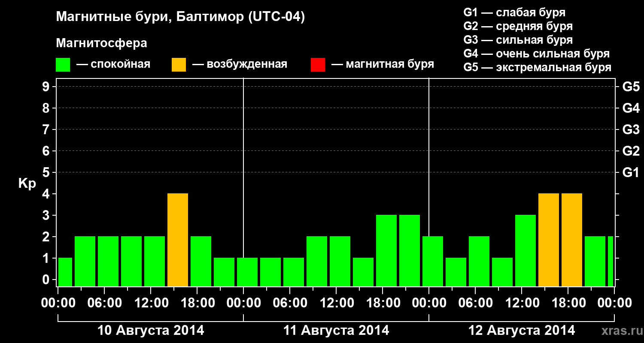Screen dimensions: 644x343
Task: Click the narrow first green bar on 10 August
Action: pos(65,272)
